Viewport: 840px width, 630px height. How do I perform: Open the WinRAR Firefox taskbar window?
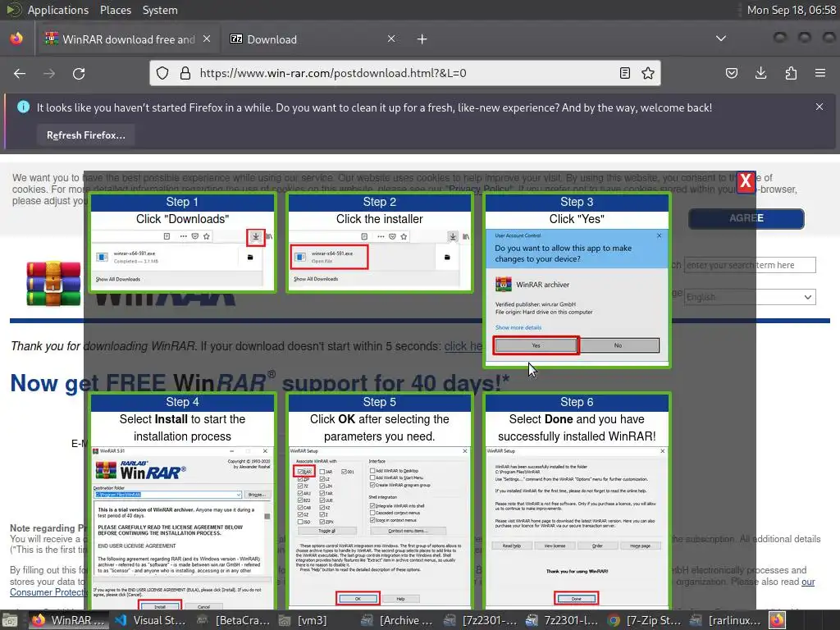(68, 620)
